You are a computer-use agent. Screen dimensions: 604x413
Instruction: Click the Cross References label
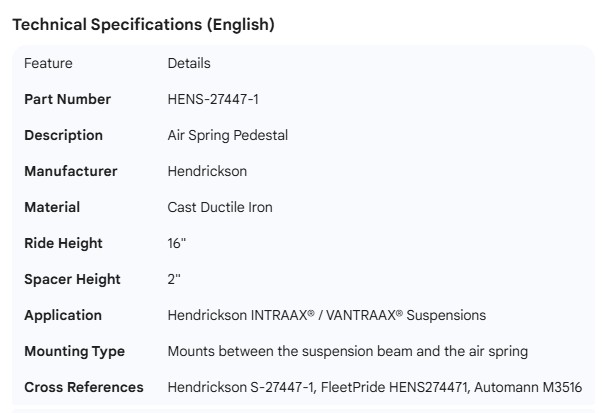coord(83,387)
